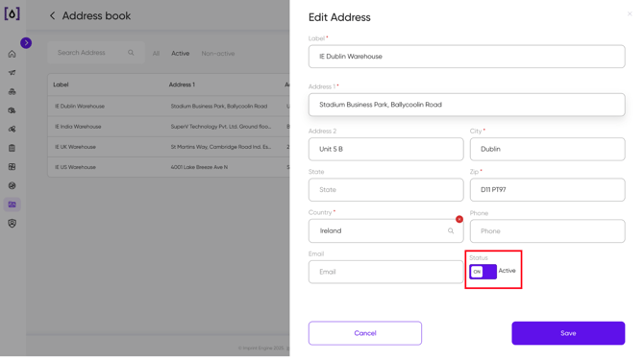Clear the Country selection with red x
This screenshot has width=644, height=361.
click(x=459, y=220)
